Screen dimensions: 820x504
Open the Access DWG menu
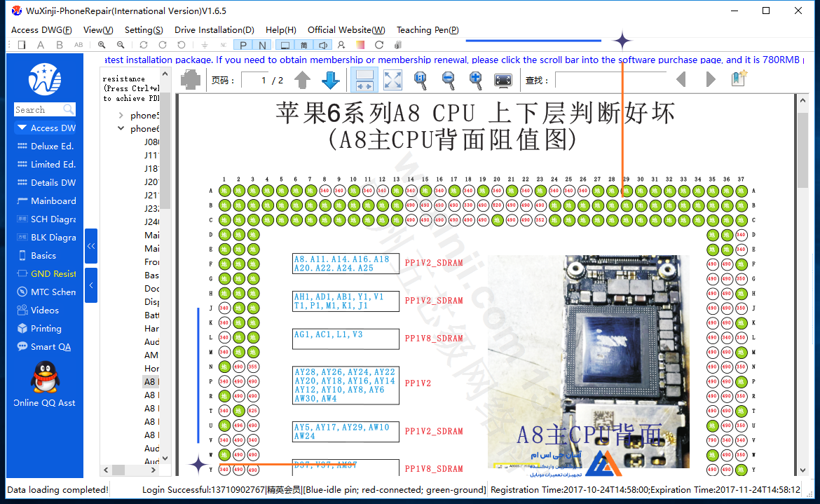coord(41,30)
